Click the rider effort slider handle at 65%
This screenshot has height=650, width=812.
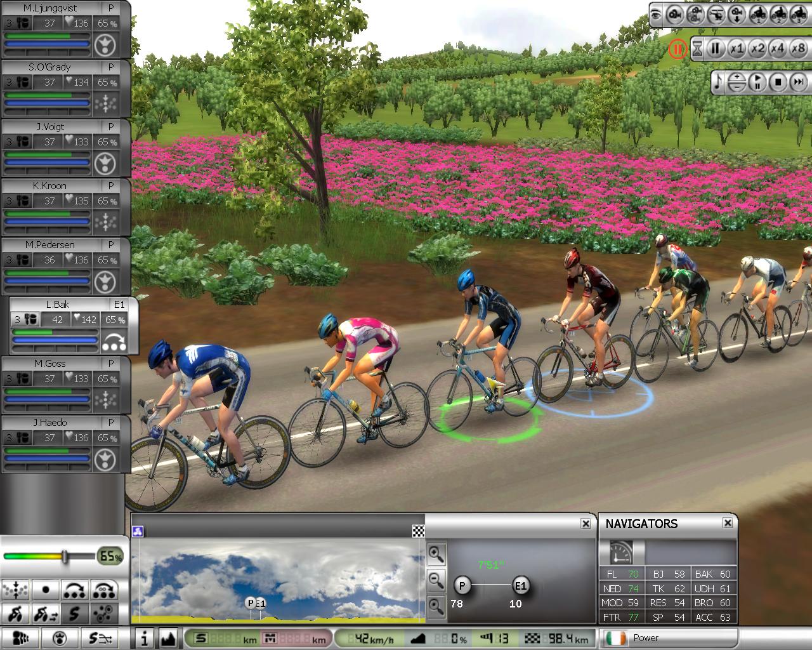click(64, 557)
